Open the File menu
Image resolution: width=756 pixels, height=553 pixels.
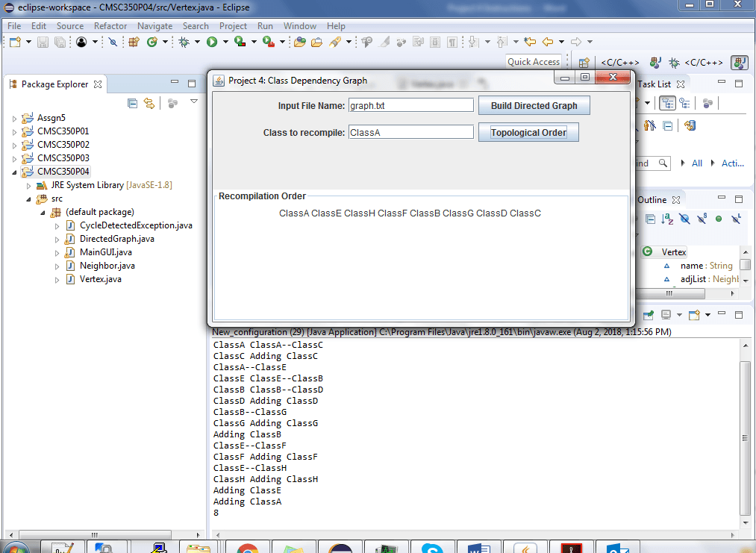(x=14, y=26)
